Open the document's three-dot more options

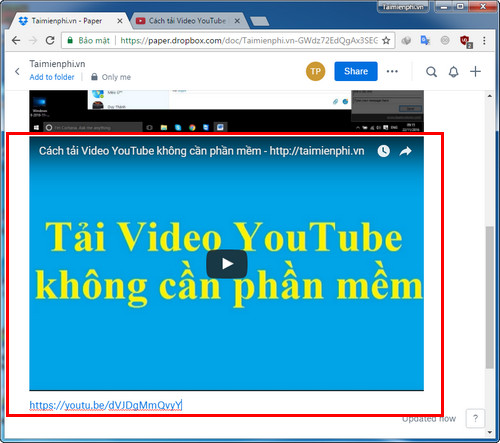tap(392, 71)
